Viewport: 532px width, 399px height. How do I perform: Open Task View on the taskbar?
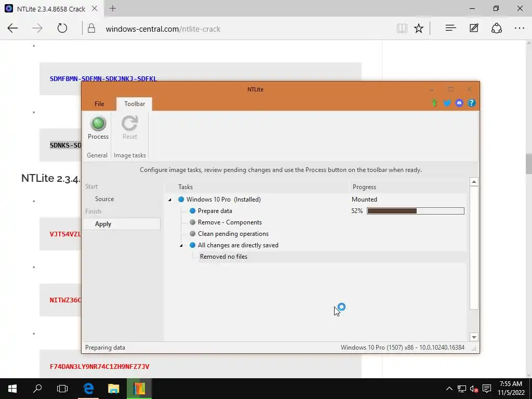(x=62, y=389)
